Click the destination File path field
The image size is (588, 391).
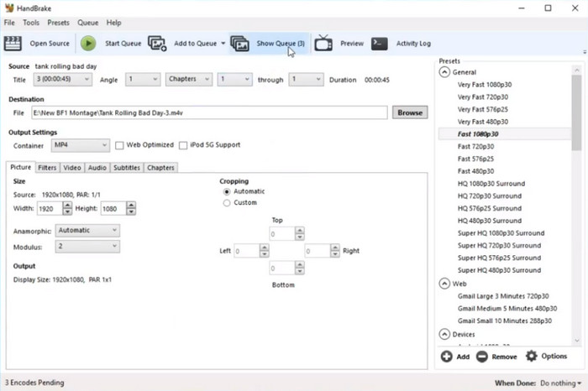click(x=210, y=112)
